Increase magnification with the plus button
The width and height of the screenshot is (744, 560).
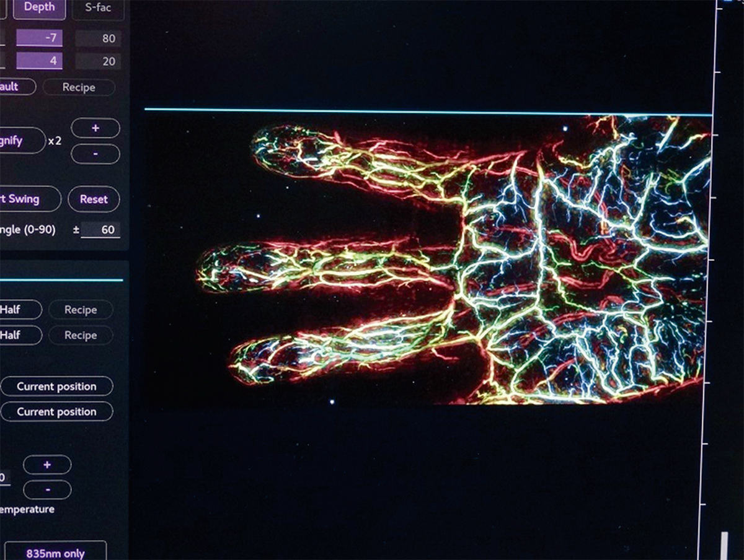pos(95,128)
